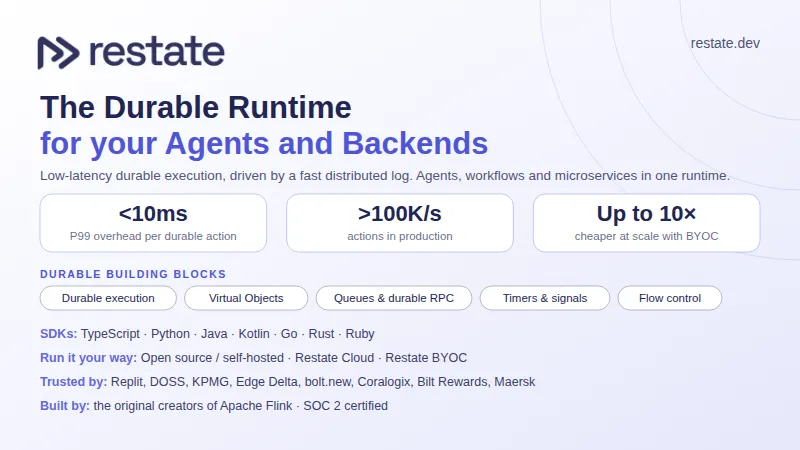Click the 'Trusted by:' label

click(73, 382)
